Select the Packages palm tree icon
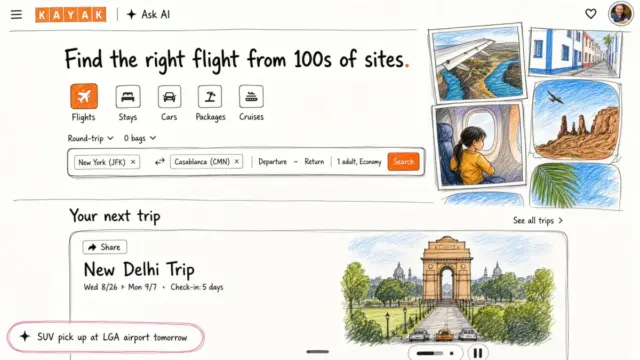640x360 pixels. [210, 97]
